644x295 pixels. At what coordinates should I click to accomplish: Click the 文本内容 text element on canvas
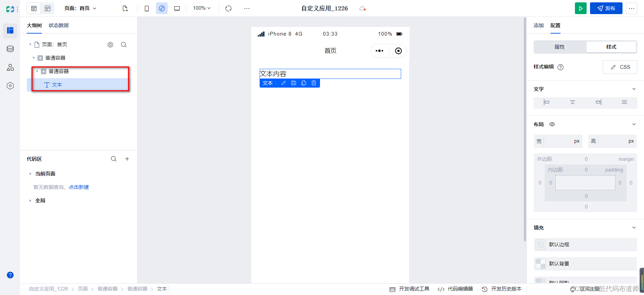point(330,74)
